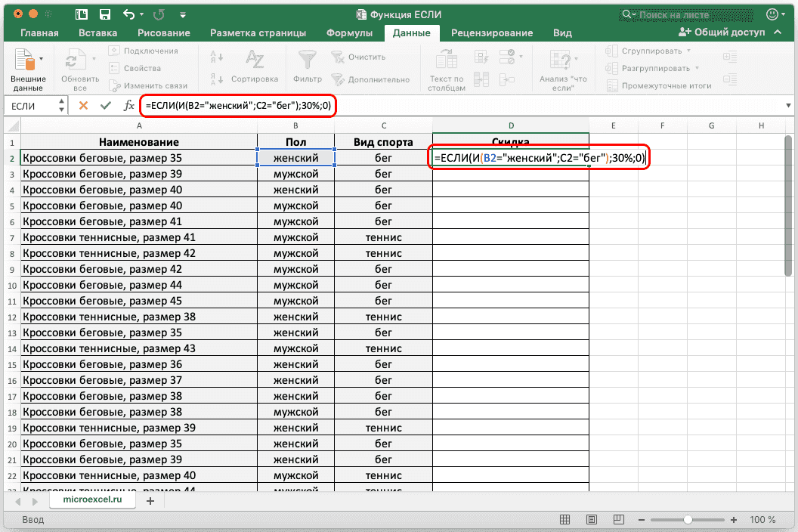The image size is (798, 532).
Task: Add a new sheet with plus icon
Action: coord(150,500)
